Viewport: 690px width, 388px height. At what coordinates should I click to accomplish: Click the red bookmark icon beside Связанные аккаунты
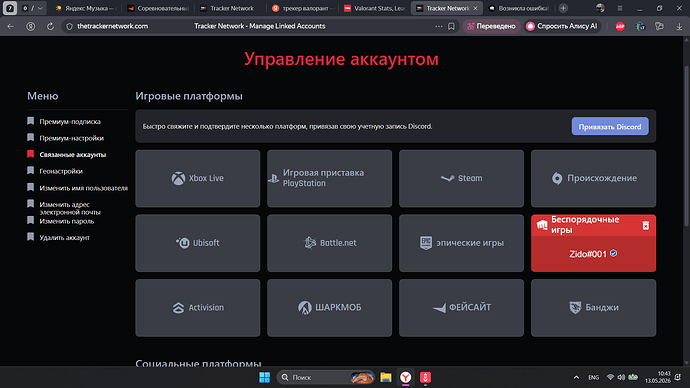coord(30,154)
